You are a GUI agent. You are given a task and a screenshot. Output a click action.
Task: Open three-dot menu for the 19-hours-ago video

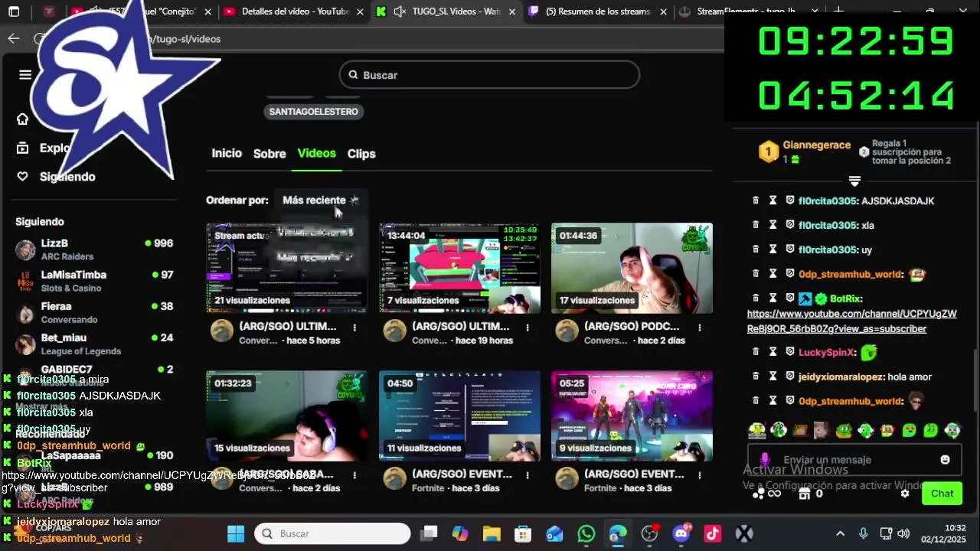tap(528, 327)
